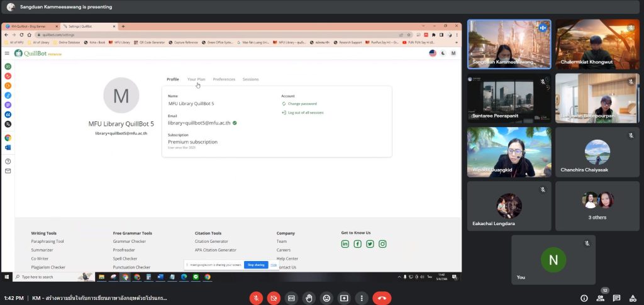Click the Change password link
644x305 pixels.
[302, 104]
